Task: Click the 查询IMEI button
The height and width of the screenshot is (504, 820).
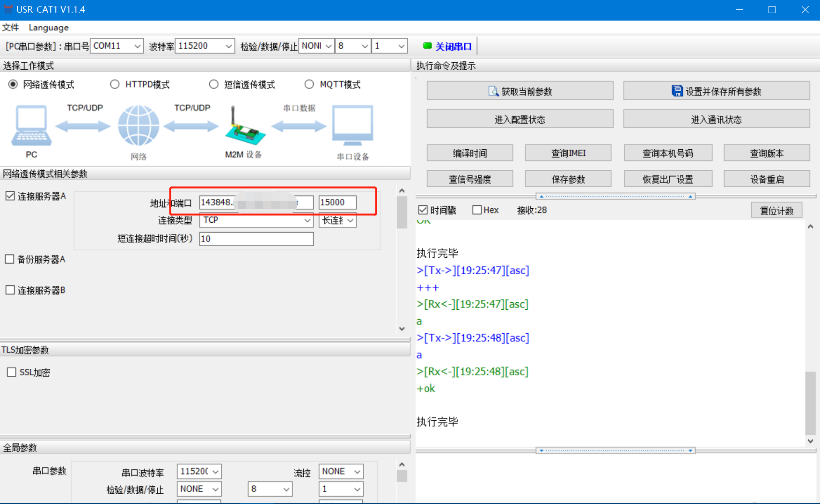Action: click(568, 153)
